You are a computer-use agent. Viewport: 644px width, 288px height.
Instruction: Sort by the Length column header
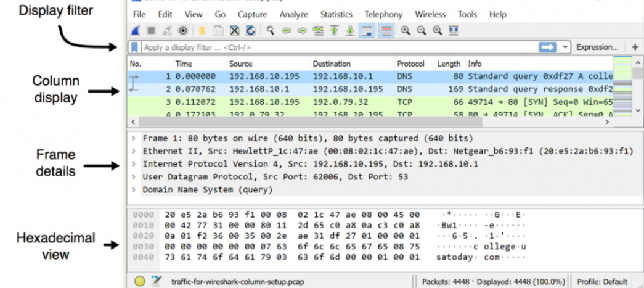(x=450, y=64)
